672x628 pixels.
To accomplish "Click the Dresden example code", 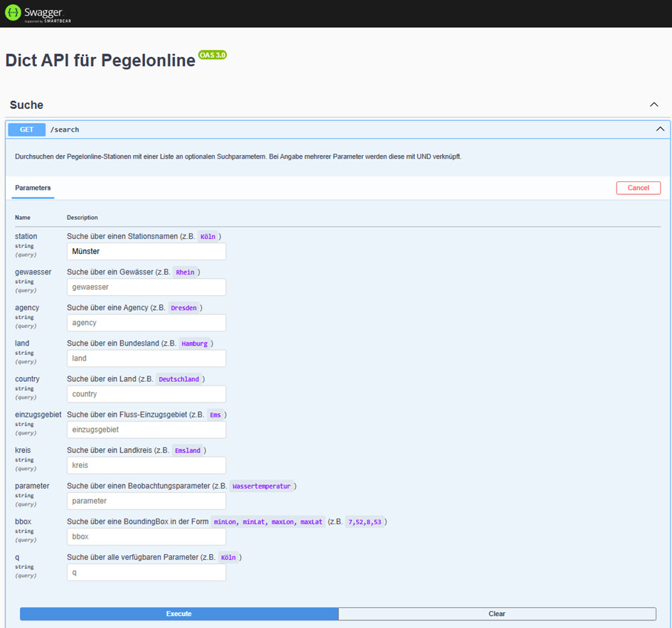I will point(184,308).
